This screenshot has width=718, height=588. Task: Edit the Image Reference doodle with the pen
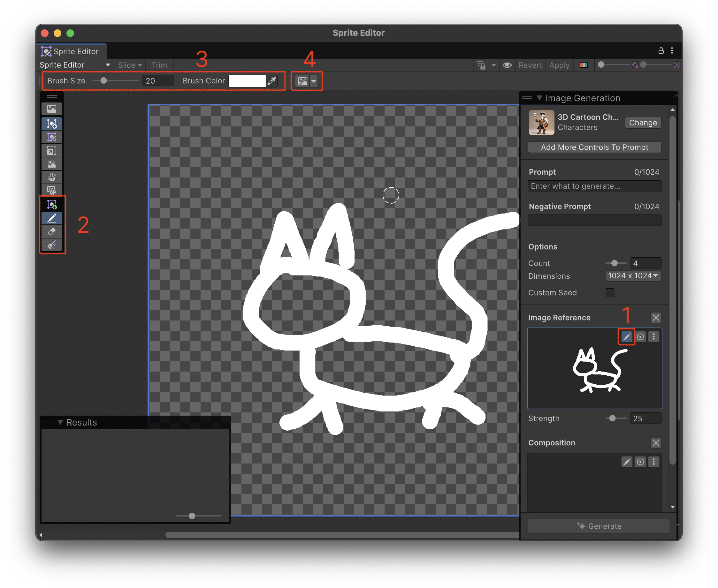click(626, 336)
